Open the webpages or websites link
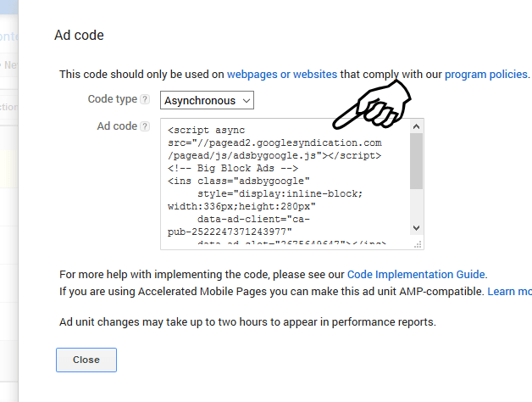 click(282, 74)
